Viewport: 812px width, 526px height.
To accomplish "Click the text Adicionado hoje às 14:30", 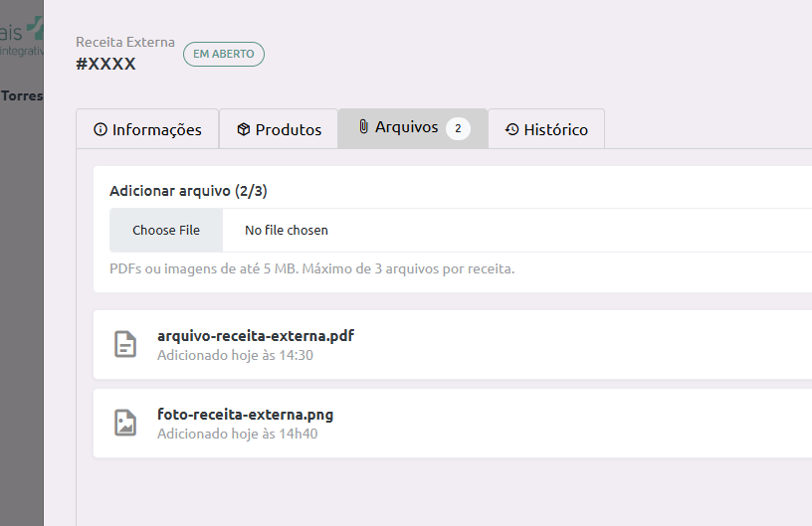I will (x=235, y=355).
